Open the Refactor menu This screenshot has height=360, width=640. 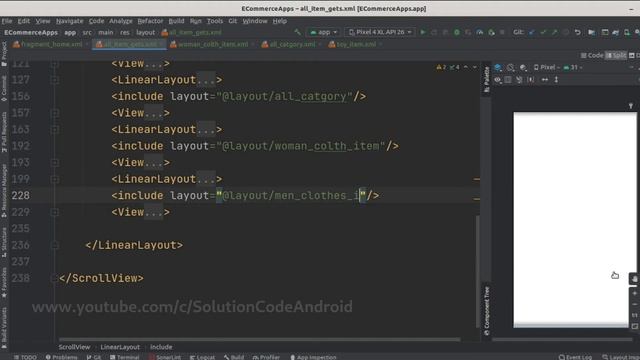point(150,21)
